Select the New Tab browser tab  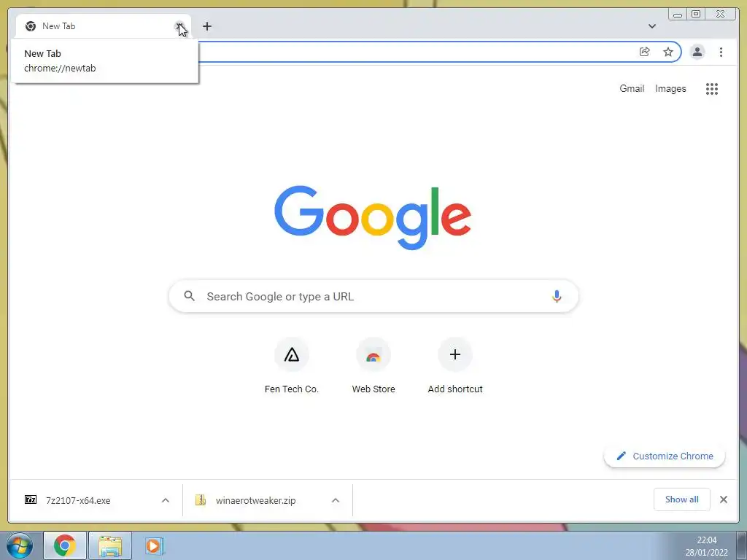(x=104, y=26)
